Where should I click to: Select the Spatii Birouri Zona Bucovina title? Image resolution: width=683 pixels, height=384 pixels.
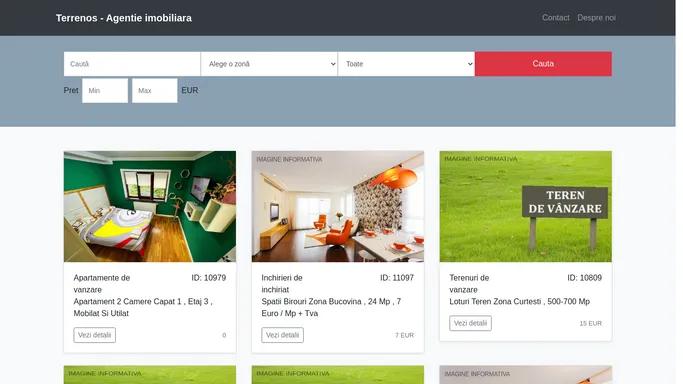pyautogui.click(x=331, y=307)
